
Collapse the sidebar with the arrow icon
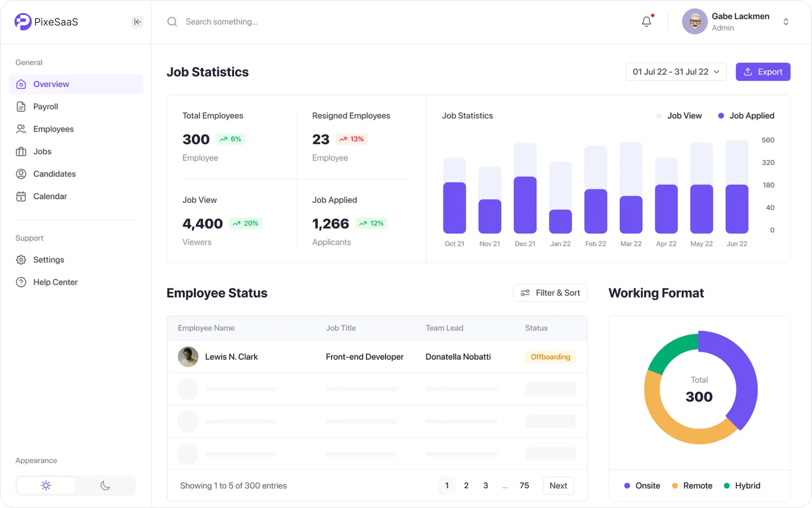pyautogui.click(x=137, y=22)
